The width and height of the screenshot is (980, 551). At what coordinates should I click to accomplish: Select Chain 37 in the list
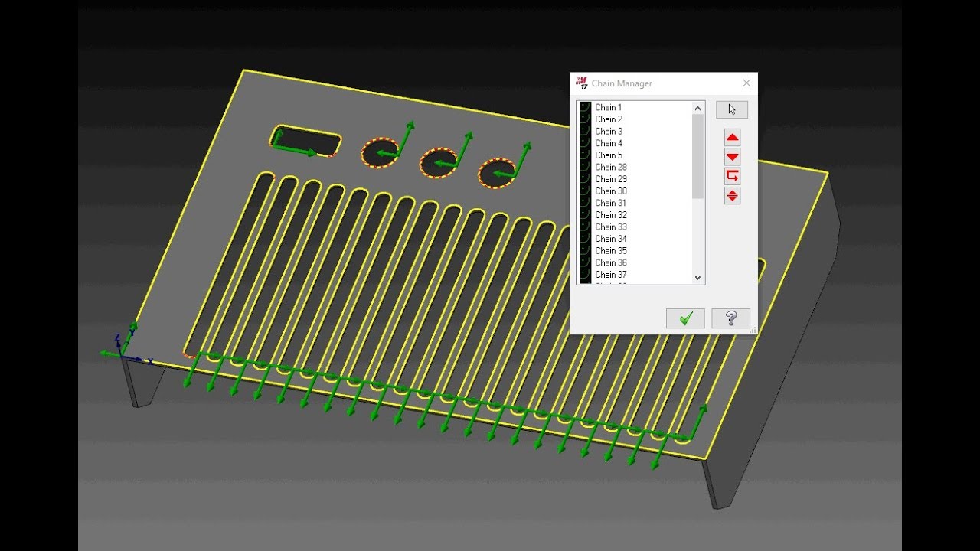611,275
